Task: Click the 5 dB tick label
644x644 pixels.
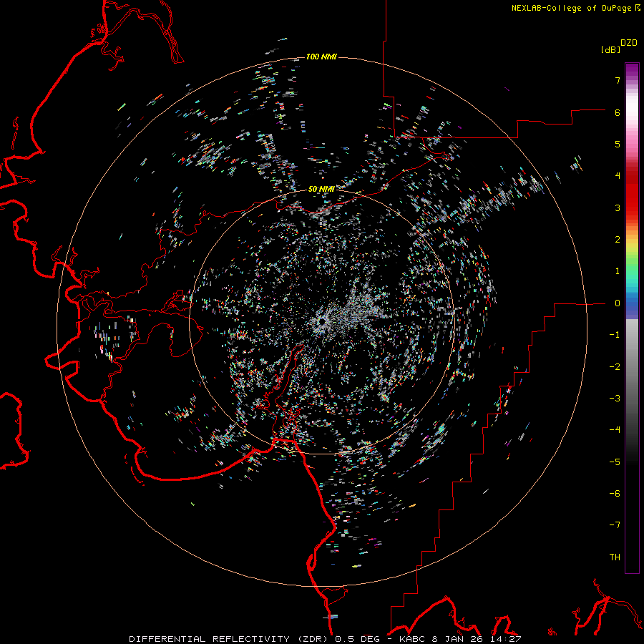Action: (618, 144)
